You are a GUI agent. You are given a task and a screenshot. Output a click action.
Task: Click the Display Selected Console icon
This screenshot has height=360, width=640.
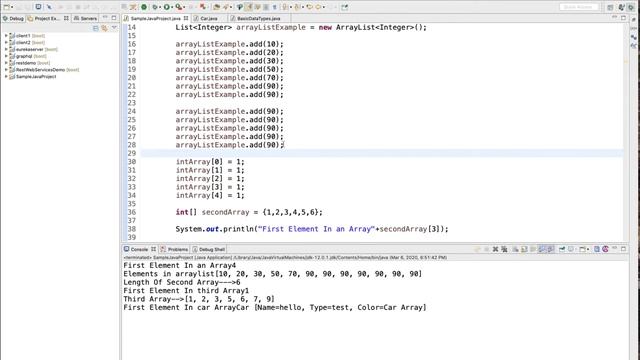click(x=571, y=249)
